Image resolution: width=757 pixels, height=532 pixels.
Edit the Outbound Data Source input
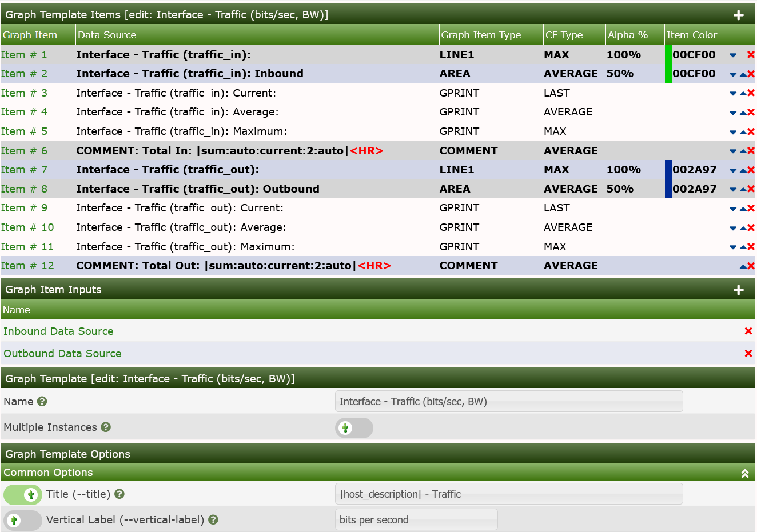pyautogui.click(x=62, y=353)
